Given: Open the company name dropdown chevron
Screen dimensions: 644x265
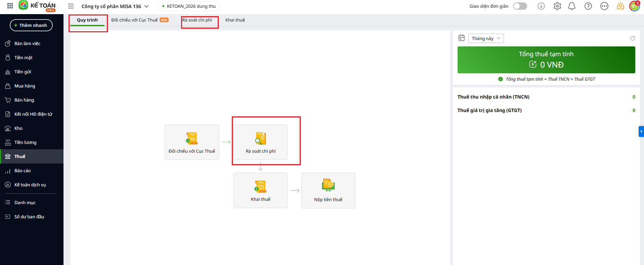Looking at the screenshot, I should (146, 6).
